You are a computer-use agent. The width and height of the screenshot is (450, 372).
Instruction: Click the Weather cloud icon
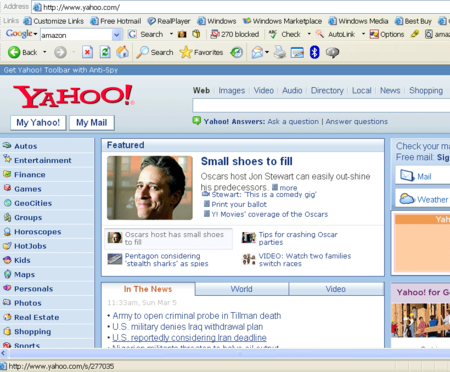(407, 199)
